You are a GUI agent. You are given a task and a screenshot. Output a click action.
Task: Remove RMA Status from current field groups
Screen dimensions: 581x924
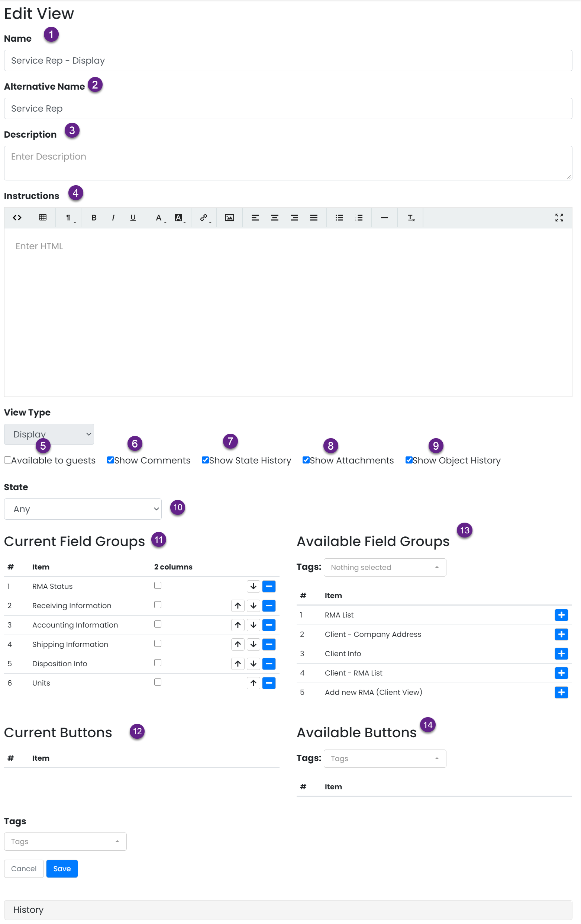[268, 586]
